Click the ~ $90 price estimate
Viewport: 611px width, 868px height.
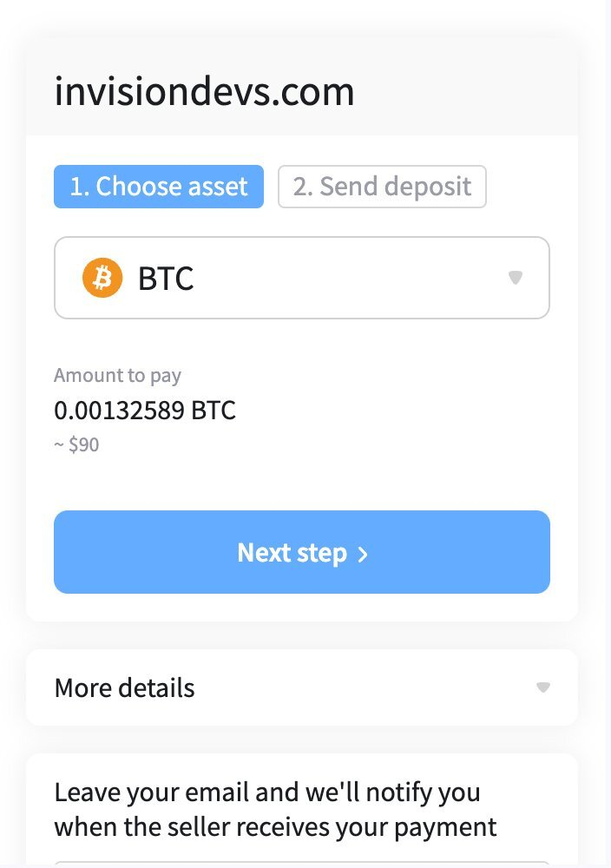pos(76,445)
